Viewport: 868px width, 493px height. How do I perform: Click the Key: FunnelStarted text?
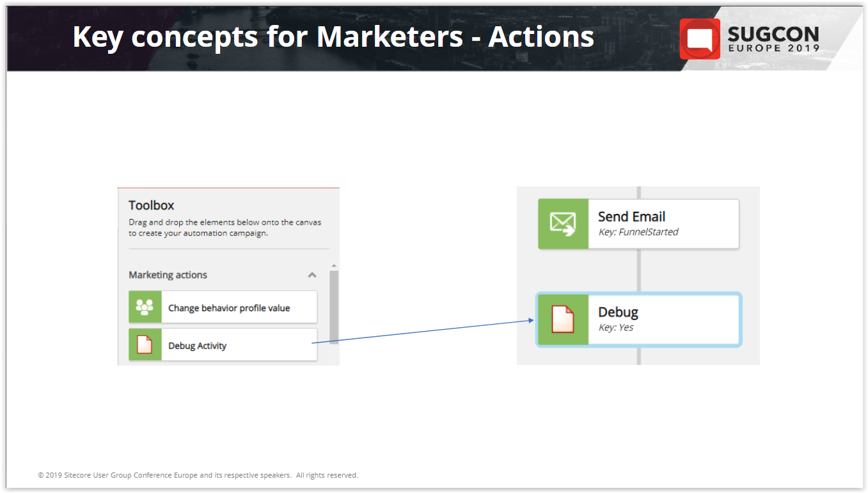click(638, 232)
